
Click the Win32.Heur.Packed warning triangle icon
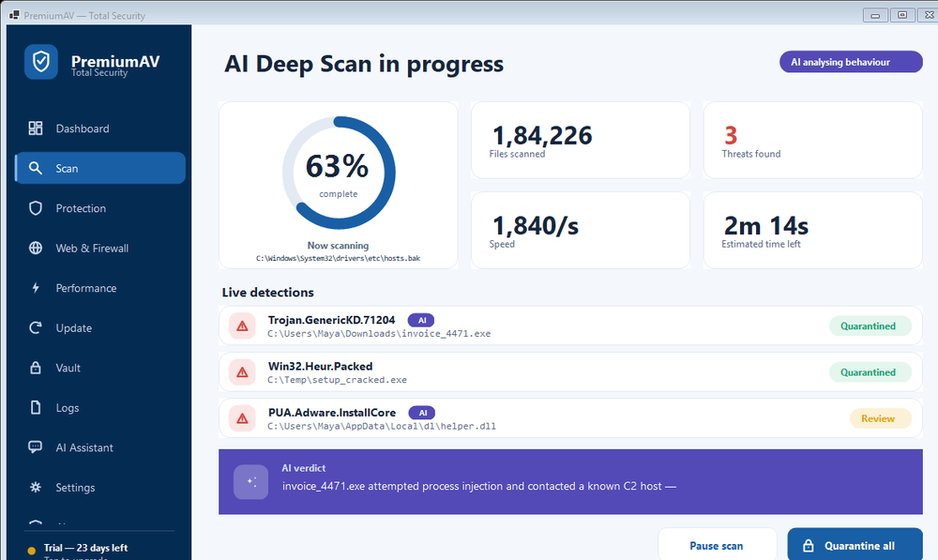tap(242, 372)
